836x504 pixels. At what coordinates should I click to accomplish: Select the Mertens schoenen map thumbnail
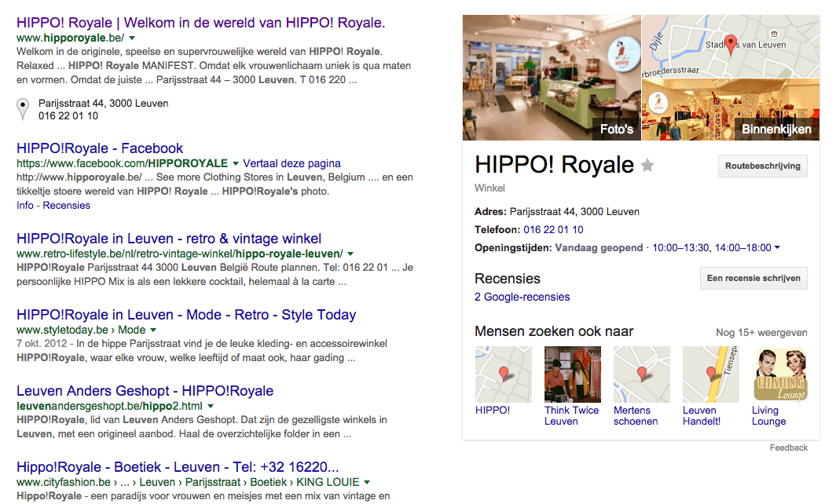click(x=642, y=374)
